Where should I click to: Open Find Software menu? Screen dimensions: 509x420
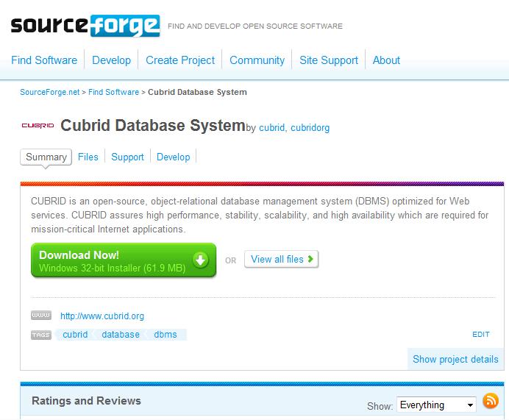pos(44,60)
